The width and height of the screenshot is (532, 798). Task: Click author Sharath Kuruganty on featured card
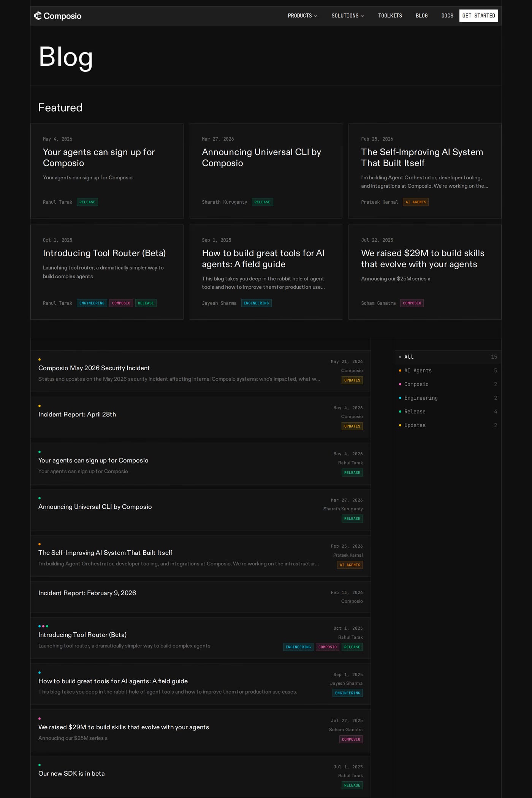[x=225, y=202]
